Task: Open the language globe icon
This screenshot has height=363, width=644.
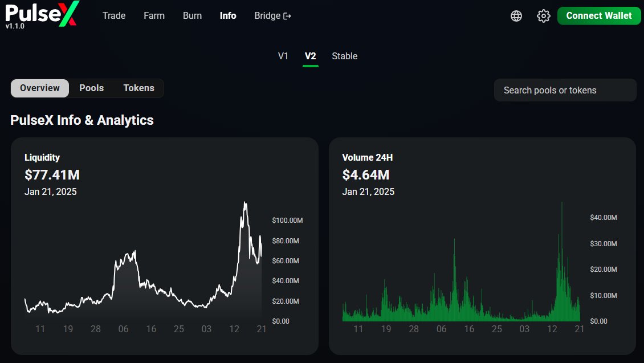Action: click(x=516, y=15)
